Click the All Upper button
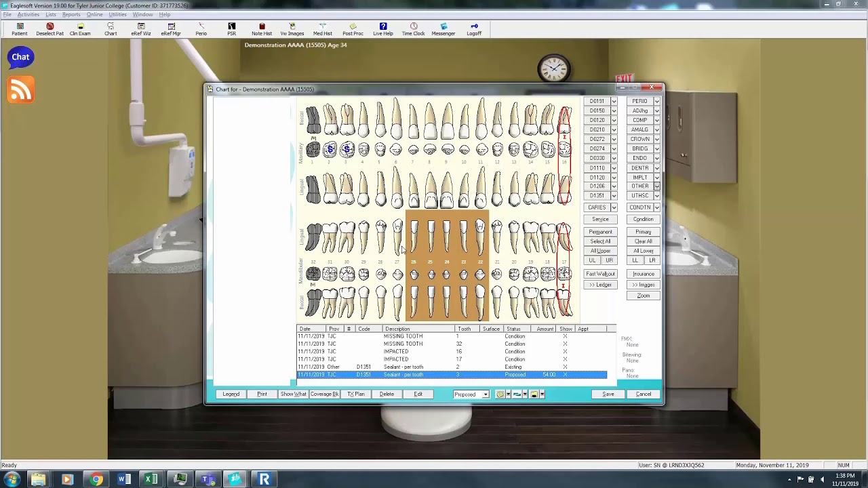Screen dimensions: 868x488 click(600, 251)
